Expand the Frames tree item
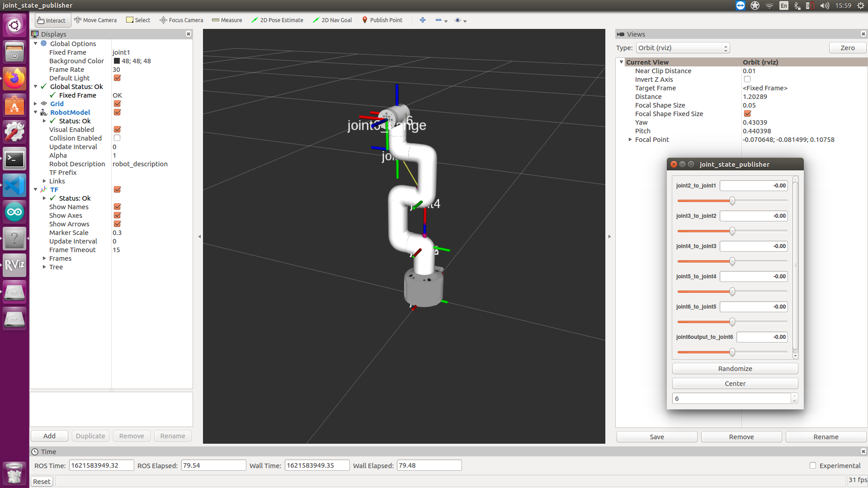The width and height of the screenshot is (868, 488). [x=44, y=258]
